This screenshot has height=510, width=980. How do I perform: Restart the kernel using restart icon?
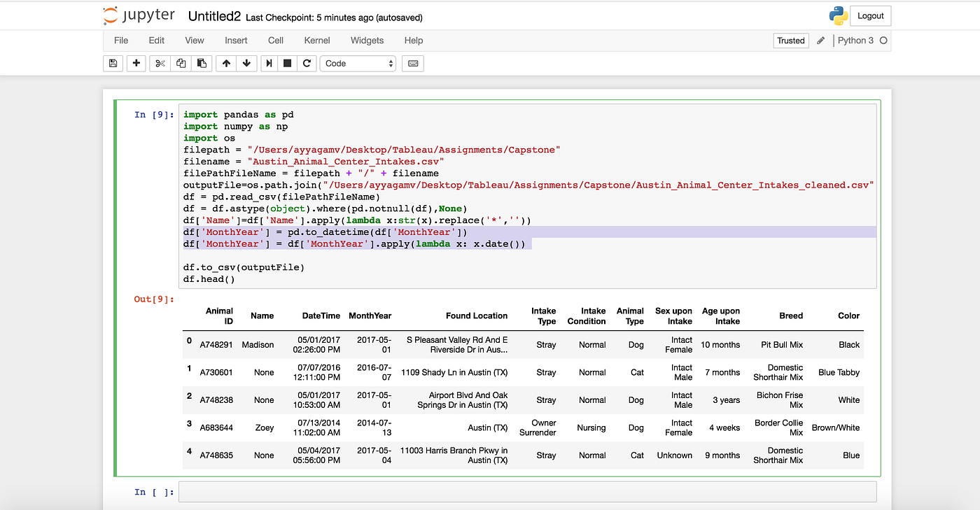tap(307, 63)
